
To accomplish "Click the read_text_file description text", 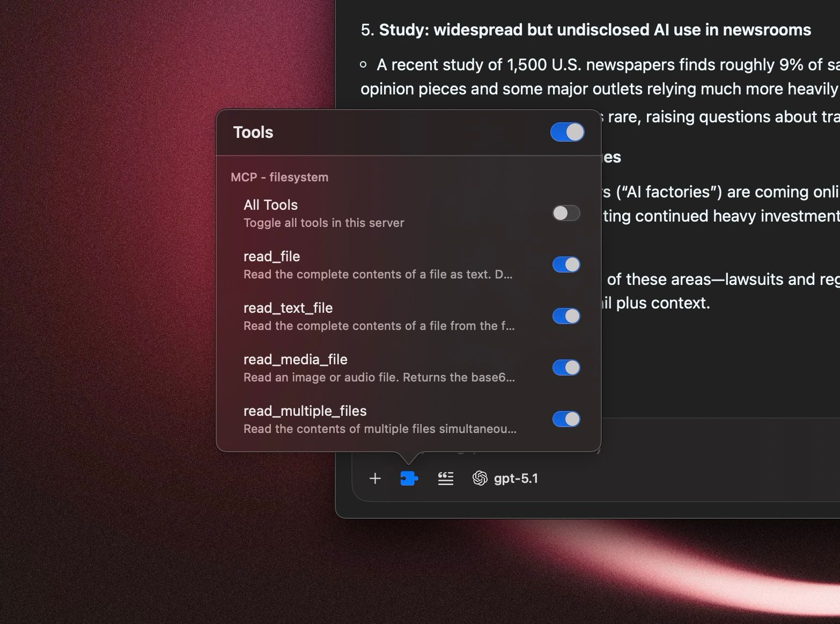I will tap(379, 326).
